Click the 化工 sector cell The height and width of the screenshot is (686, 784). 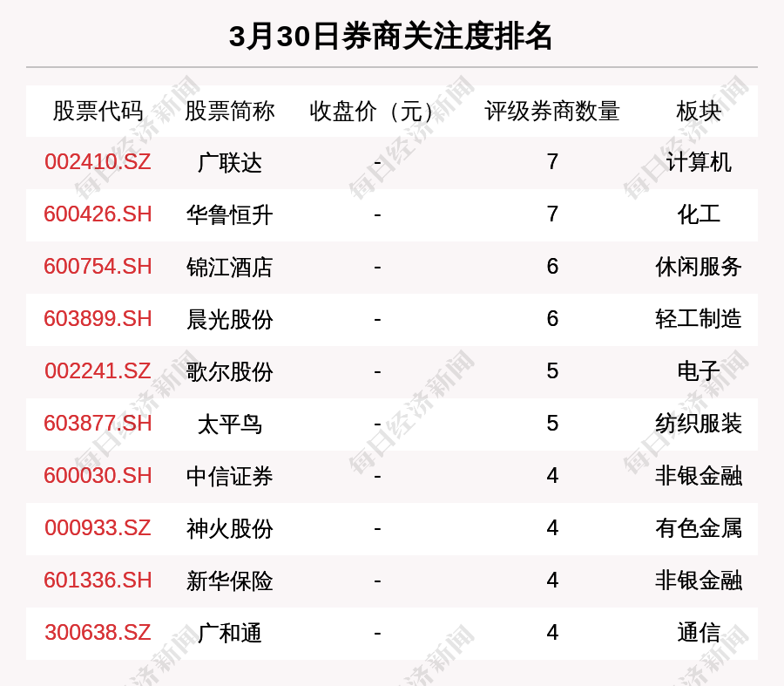tap(699, 214)
